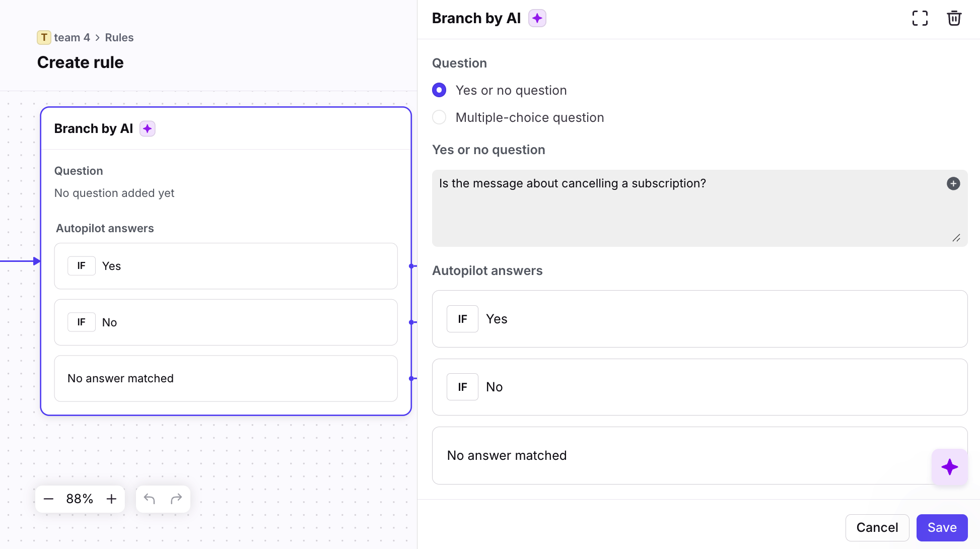Click the AI sparkle badge on canvas node
The height and width of the screenshot is (549, 980).
click(x=147, y=128)
